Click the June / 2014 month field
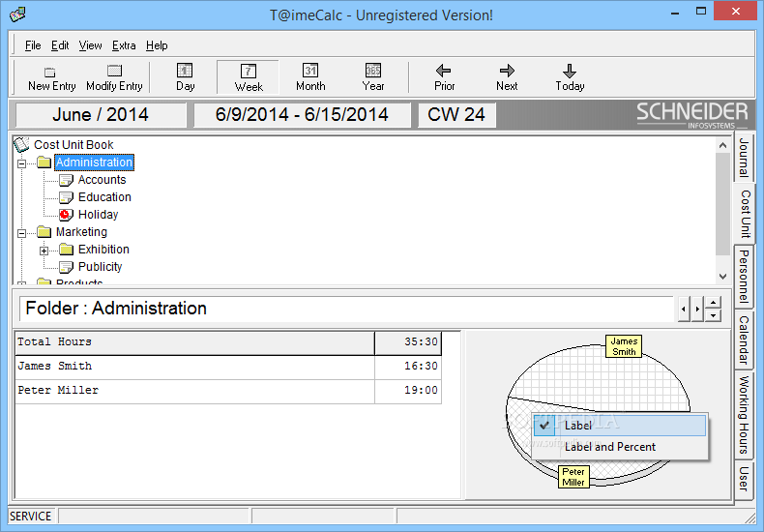Screen dimensions: 764x532 pos(101,115)
